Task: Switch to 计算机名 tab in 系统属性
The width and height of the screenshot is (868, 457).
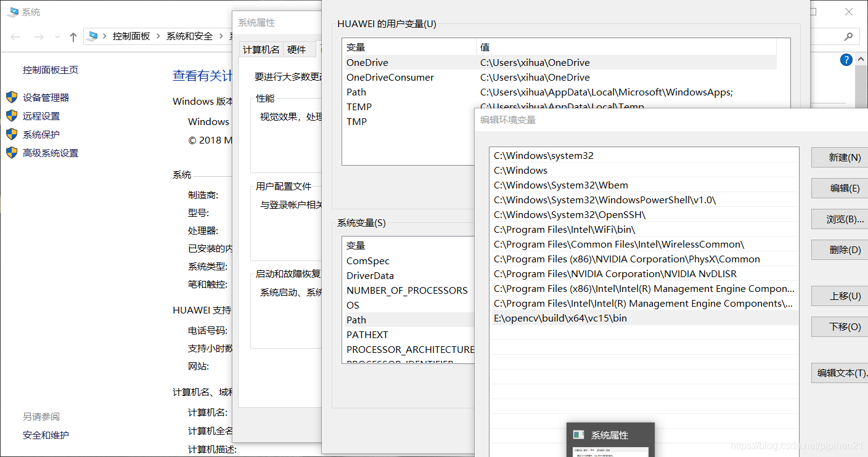Action: [x=261, y=50]
